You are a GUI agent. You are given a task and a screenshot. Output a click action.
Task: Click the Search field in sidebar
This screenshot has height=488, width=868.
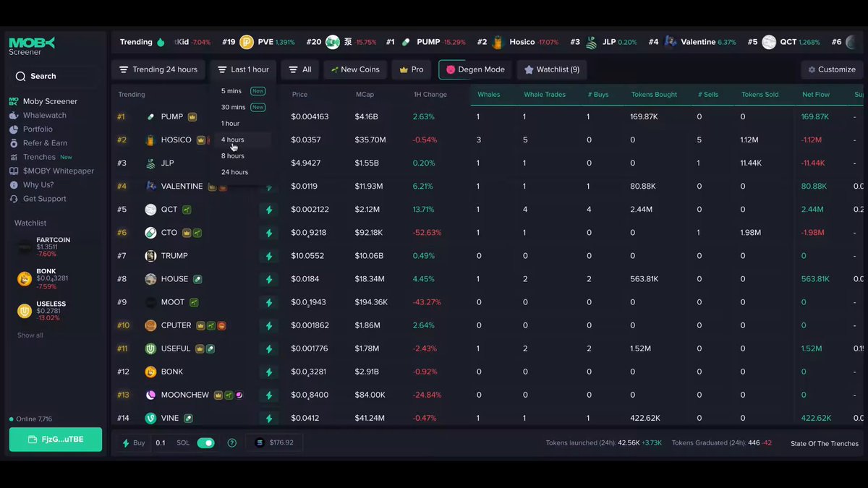pyautogui.click(x=54, y=76)
